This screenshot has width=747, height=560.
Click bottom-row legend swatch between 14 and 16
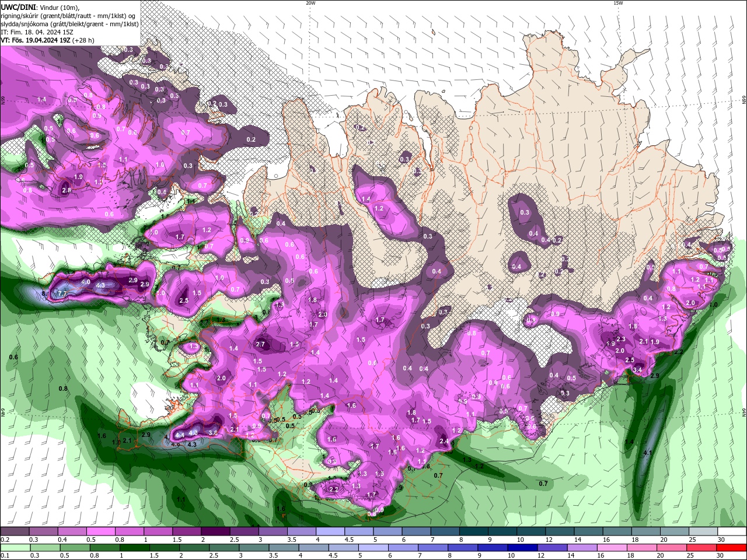coord(584,548)
